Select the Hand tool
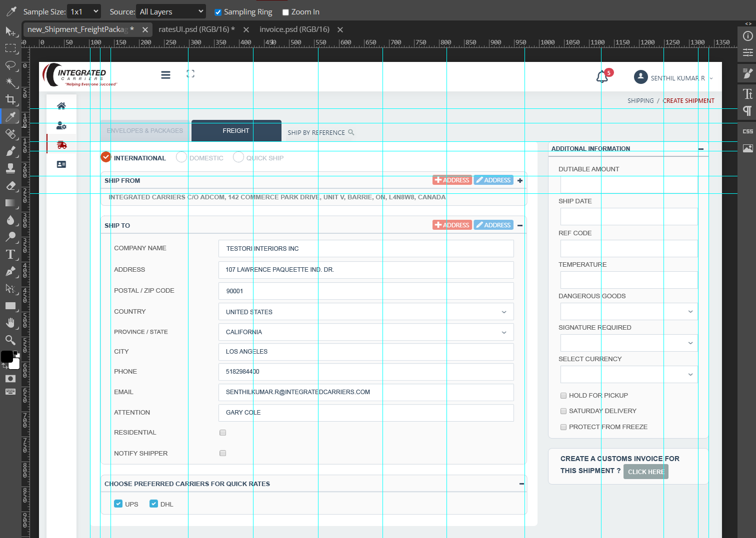Screen dimensions: 756x538 (10, 323)
